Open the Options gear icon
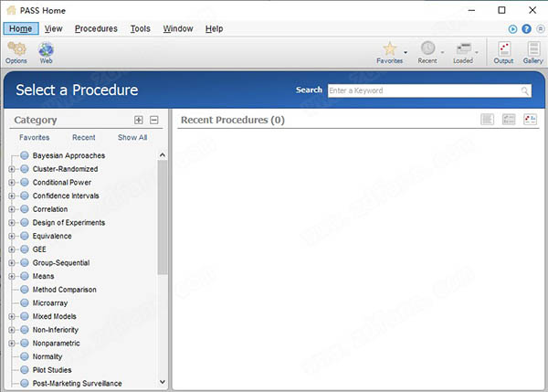This screenshot has height=392, width=548. click(16, 49)
